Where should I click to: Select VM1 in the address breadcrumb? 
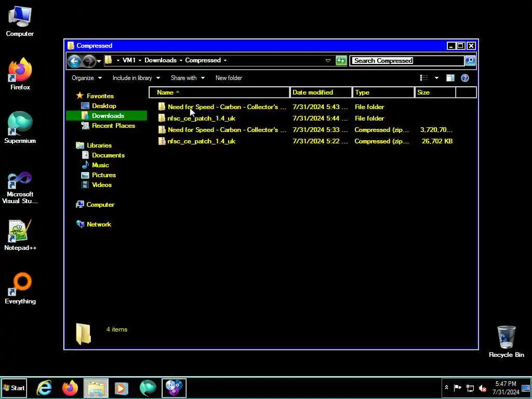(129, 60)
